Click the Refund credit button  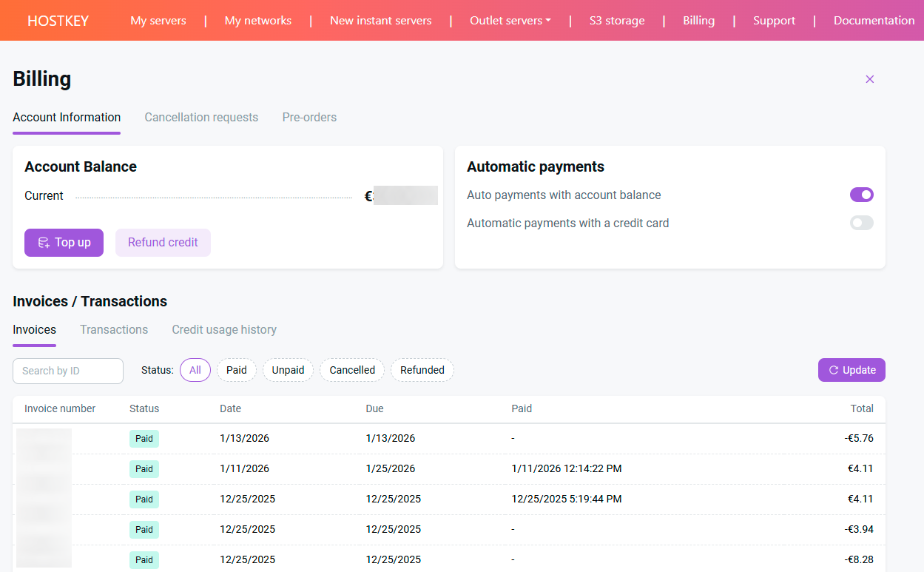pyautogui.click(x=163, y=243)
